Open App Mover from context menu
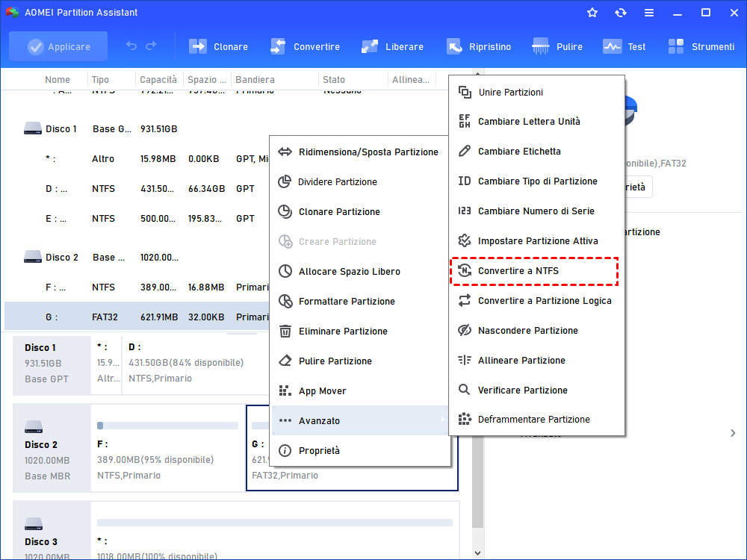This screenshot has width=747, height=560. pos(360,391)
